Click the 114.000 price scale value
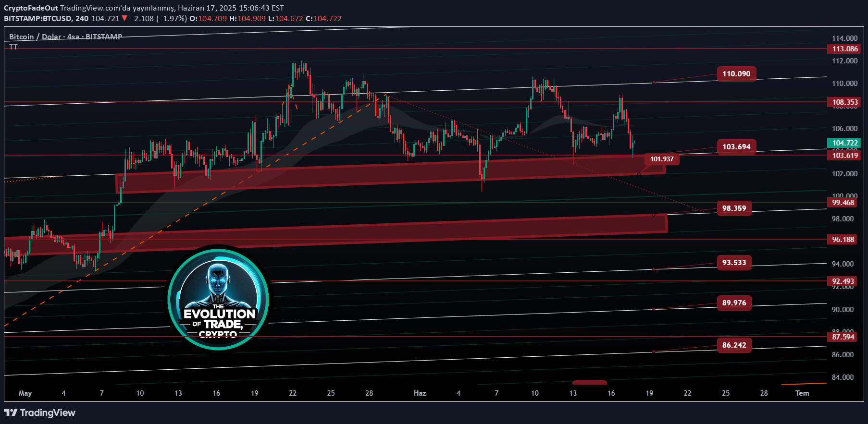 [844, 38]
